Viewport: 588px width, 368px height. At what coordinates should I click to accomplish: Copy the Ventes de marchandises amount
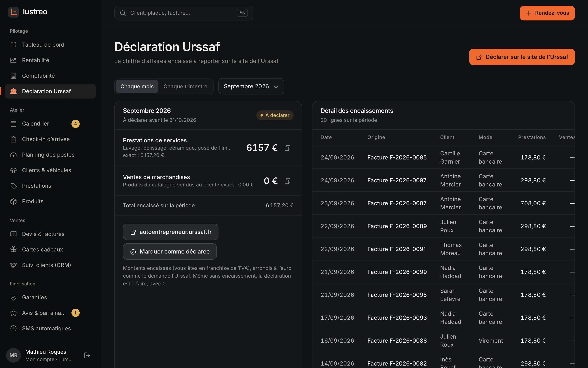tap(287, 181)
